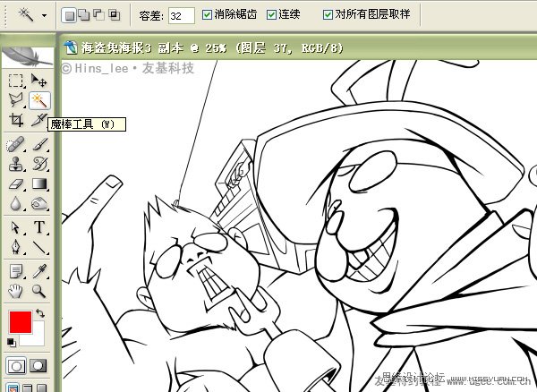Select the Clone Stamp tool
This screenshot has width=537, height=392.
click(x=16, y=164)
